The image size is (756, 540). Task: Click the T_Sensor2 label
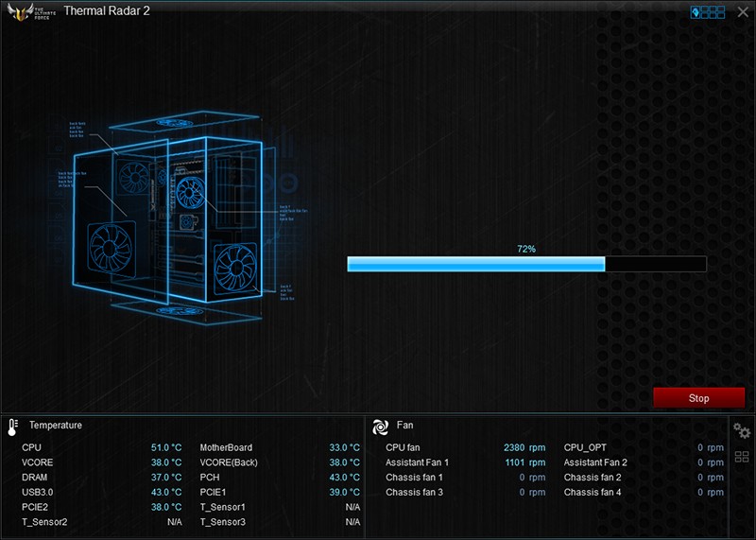44,522
